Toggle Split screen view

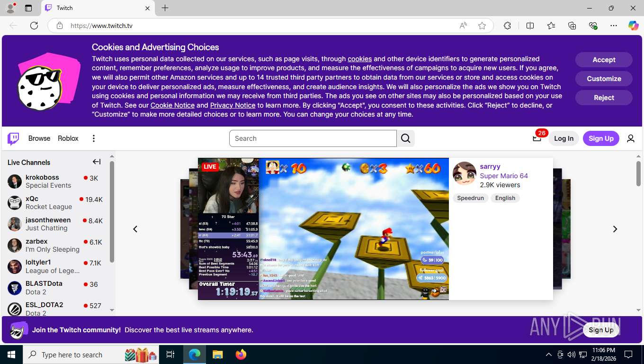[530, 26]
